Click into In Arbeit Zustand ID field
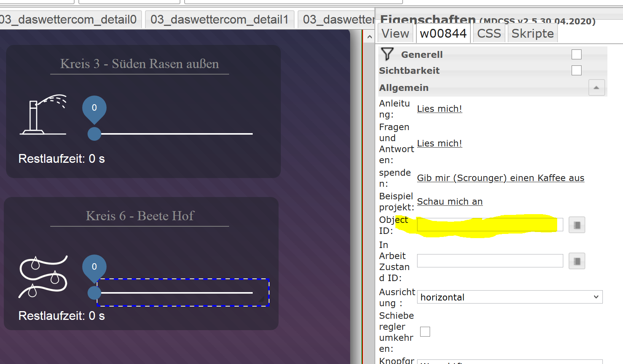This screenshot has height=364, width=623. tap(490, 261)
